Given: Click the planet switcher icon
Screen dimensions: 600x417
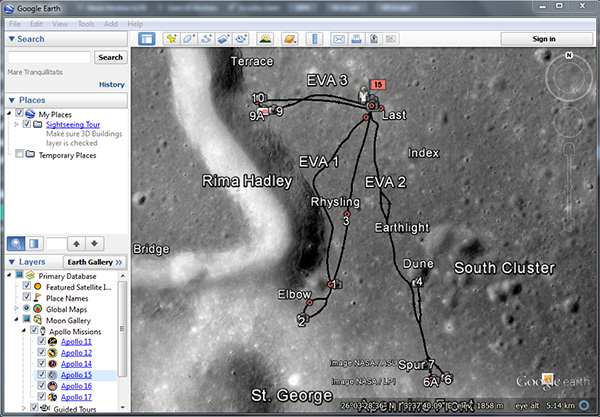Looking at the screenshot, I should [x=290, y=39].
